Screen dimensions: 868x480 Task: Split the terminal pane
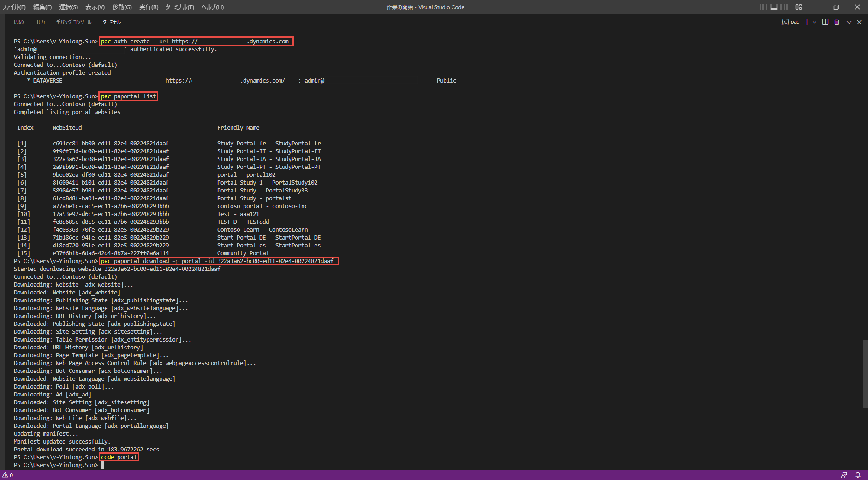tap(825, 22)
